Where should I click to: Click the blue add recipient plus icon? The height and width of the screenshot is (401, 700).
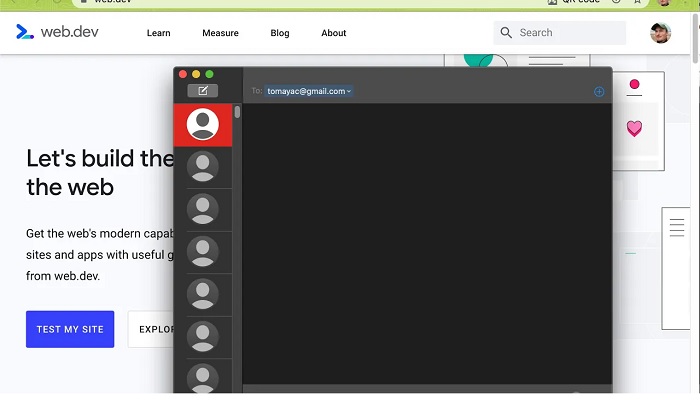(x=599, y=92)
